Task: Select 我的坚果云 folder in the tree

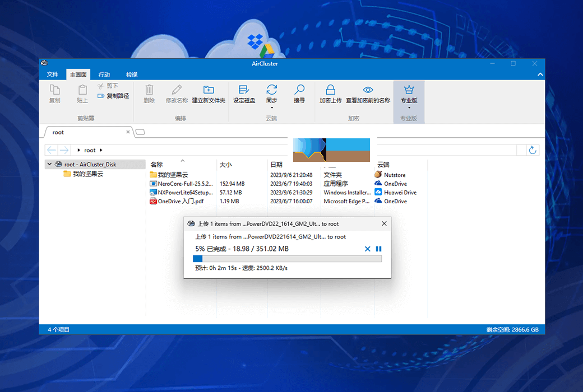Action: pyautogui.click(x=88, y=174)
